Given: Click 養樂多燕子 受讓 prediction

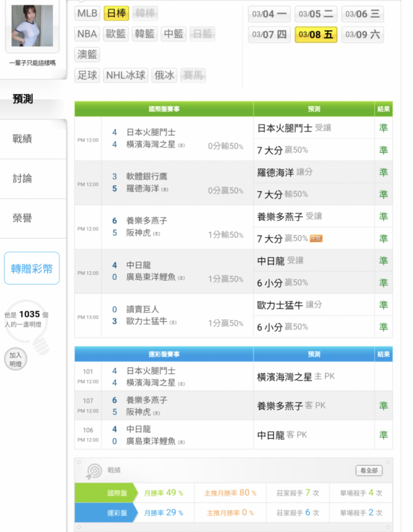Looking at the screenshot, I should pos(289,217).
